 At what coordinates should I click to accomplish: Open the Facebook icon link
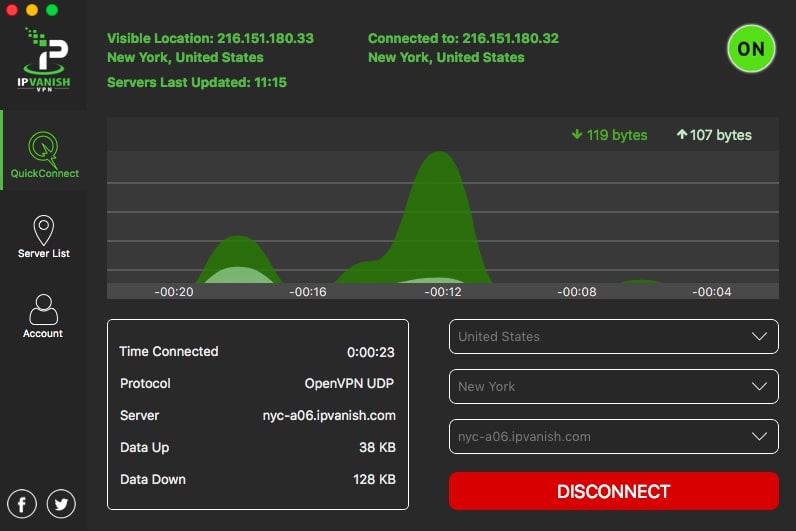[22, 504]
